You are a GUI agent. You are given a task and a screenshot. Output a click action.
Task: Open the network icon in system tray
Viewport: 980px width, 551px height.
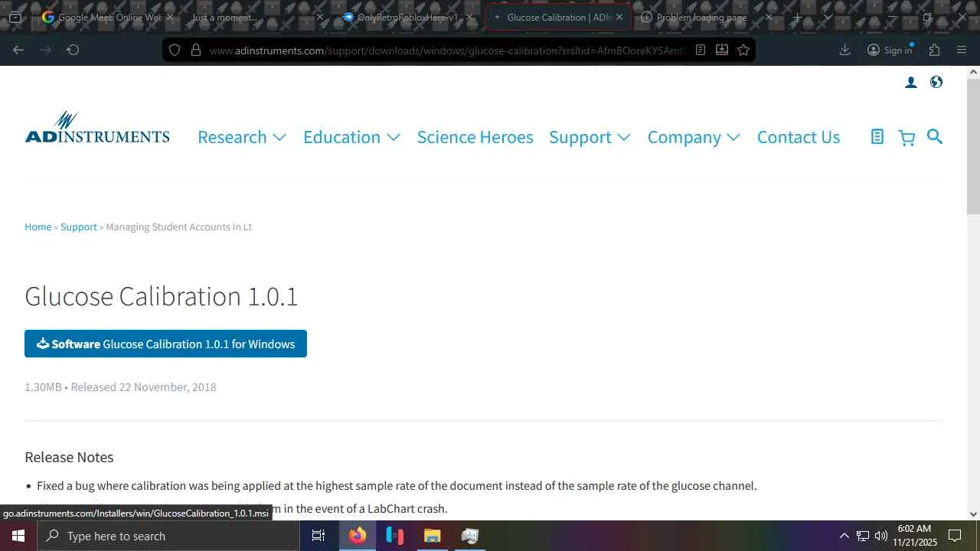pos(863,536)
